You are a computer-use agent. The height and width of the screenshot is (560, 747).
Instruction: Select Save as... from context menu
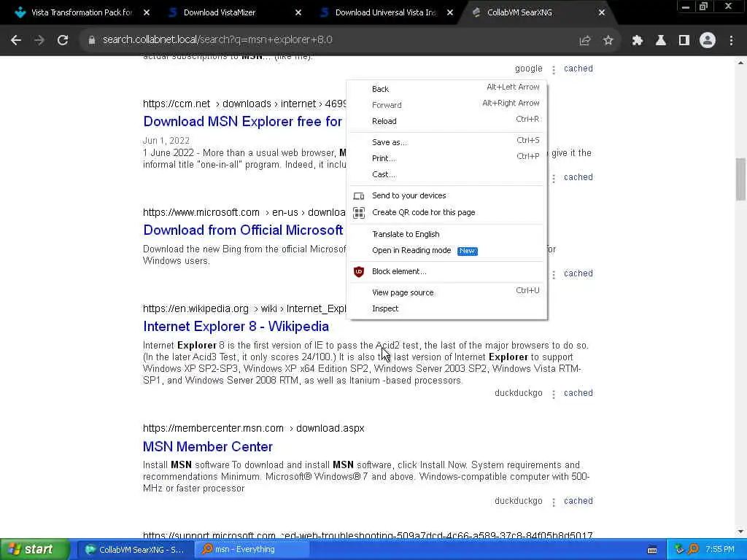[x=447, y=142]
